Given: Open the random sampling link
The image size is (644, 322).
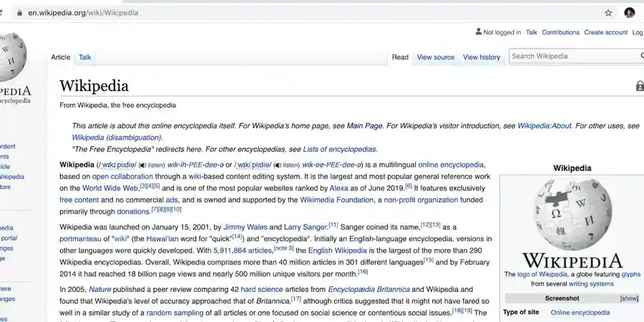Looking at the screenshot, I should 175,313.
